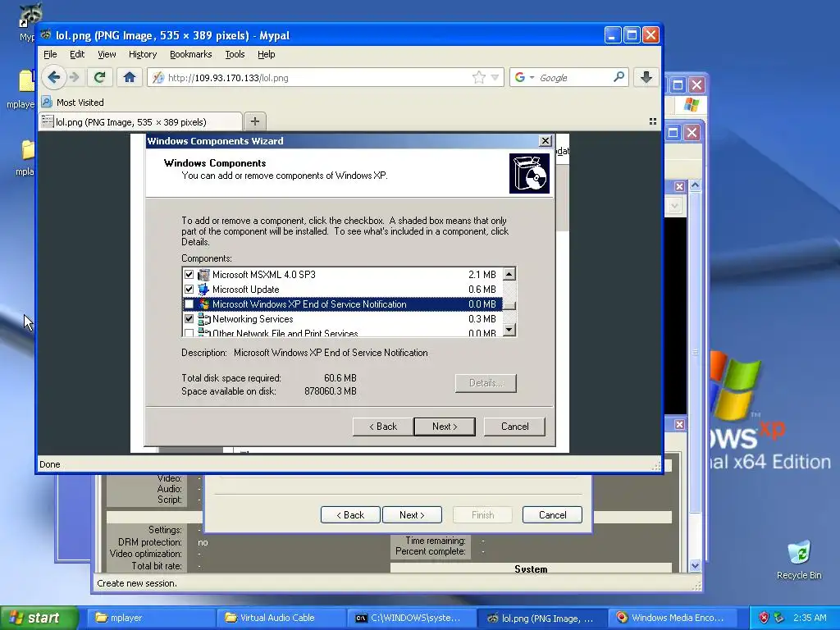
Task: Click the network connection tray icon
Action: tap(779, 618)
